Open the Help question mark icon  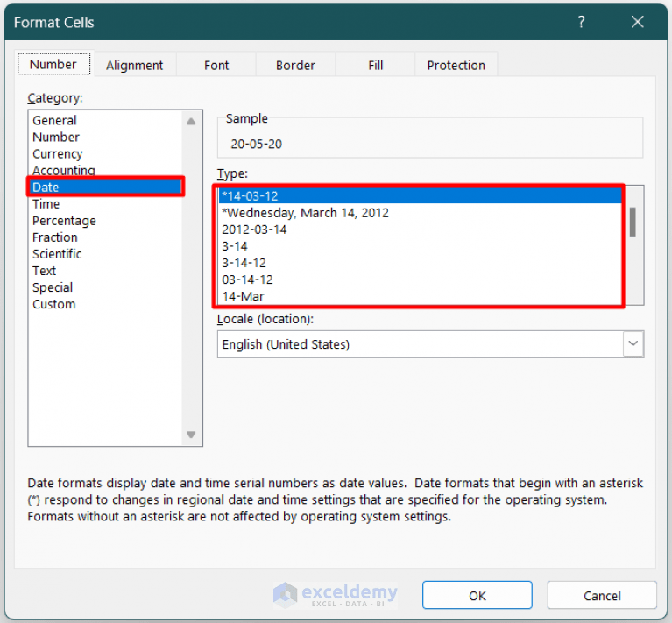pos(581,22)
